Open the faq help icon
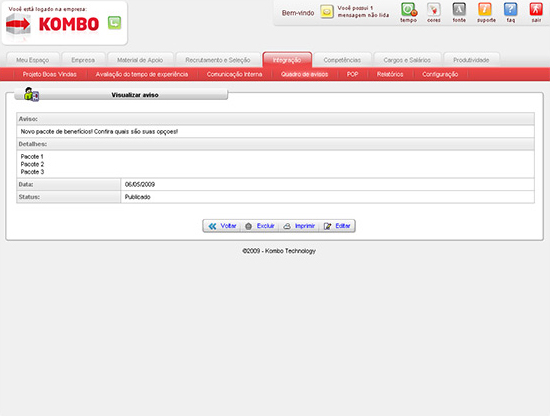550x416 pixels. [510, 9]
